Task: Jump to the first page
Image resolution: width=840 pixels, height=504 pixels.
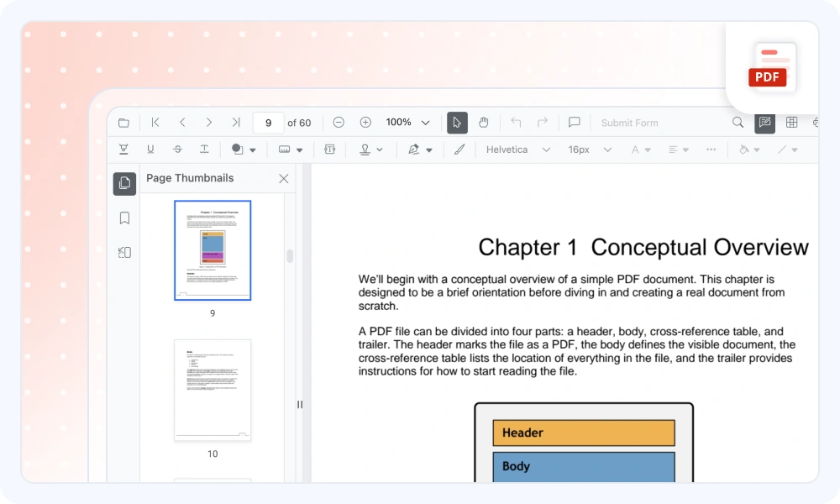Action: pos(155,123)
